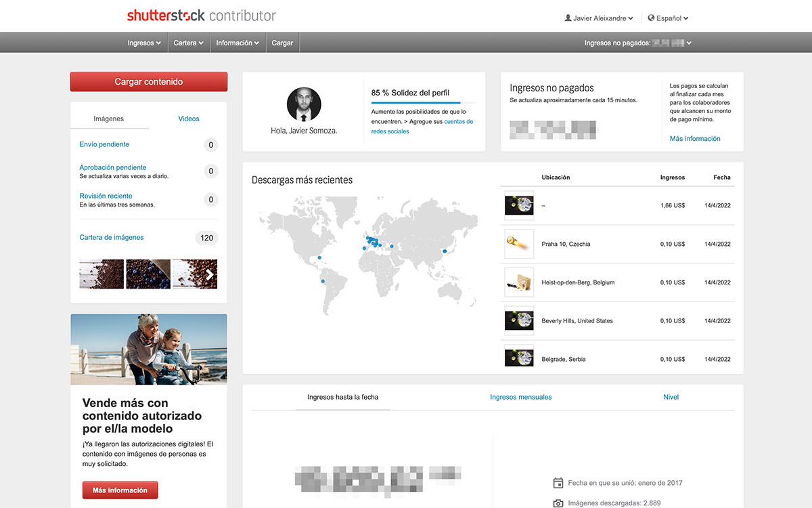Click the next arrow on image thumbnails
Image resolution: width=812 pixels, height=508 pixels.
(x=210, y=274)
